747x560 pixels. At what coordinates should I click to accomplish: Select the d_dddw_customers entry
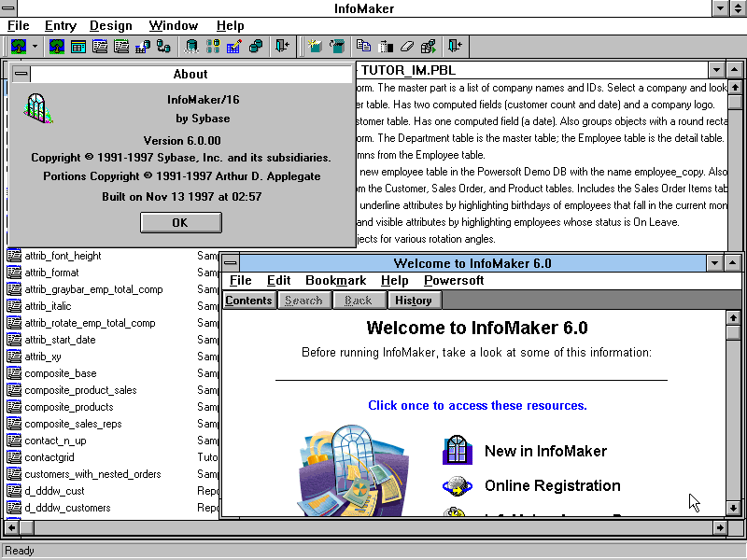[67, 508]
